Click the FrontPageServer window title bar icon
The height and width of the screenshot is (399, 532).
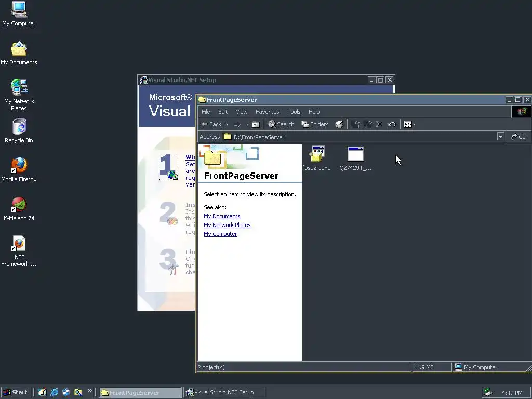tap(202, 99)
